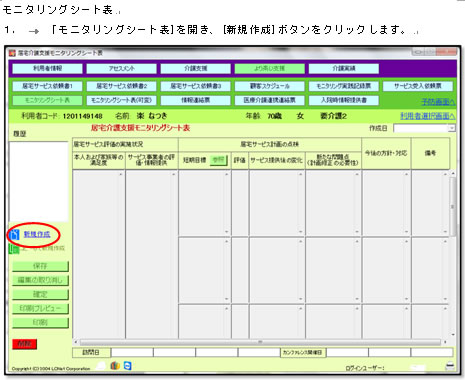
Task: Click the colorful books icon at the bottom
Action: [115, 366]
